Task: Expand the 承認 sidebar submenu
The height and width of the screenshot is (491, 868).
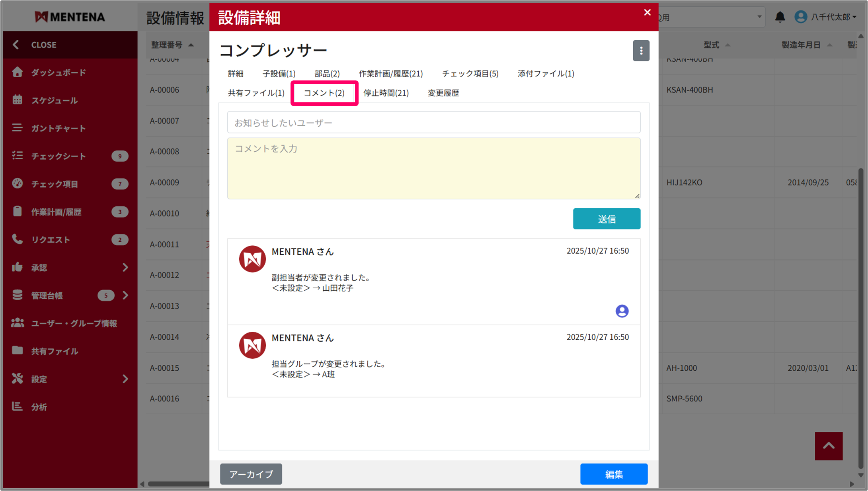Action: click(125, 268)
